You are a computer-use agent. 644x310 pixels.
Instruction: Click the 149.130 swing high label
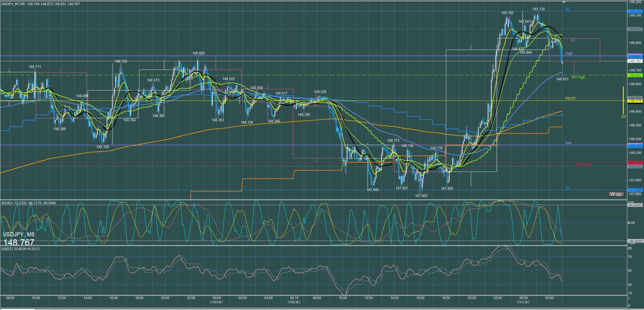pos(538,9)
